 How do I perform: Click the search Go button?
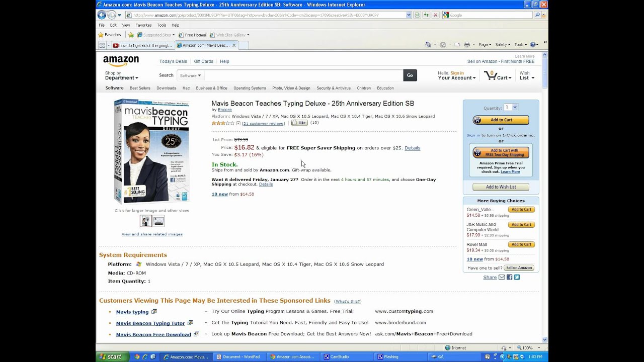click(410, 75)
